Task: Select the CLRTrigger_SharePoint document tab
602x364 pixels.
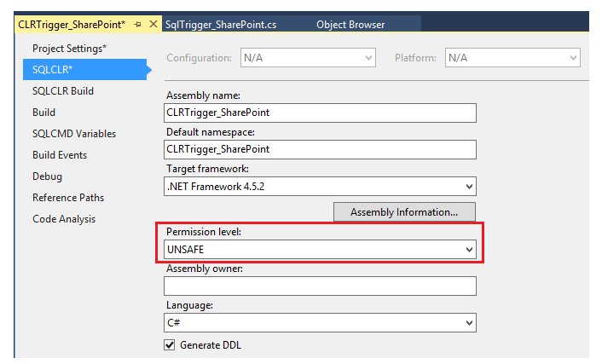Action: 72,25
